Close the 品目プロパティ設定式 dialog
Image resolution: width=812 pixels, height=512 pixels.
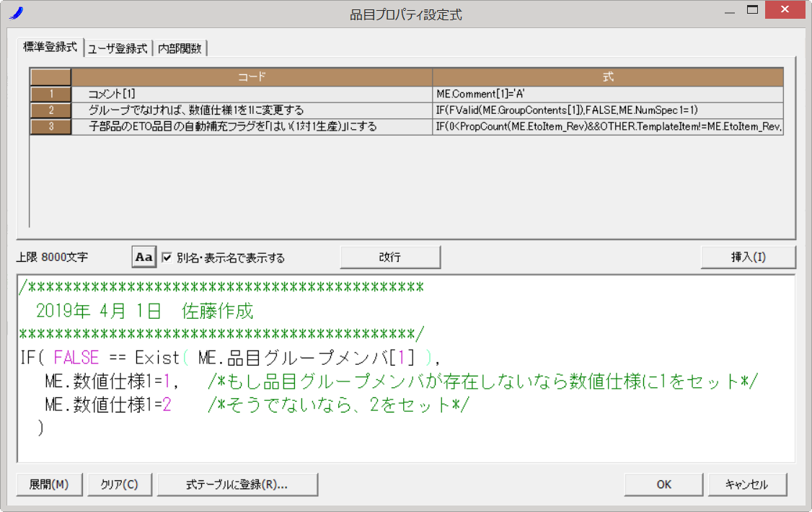(x=785, y=9)
